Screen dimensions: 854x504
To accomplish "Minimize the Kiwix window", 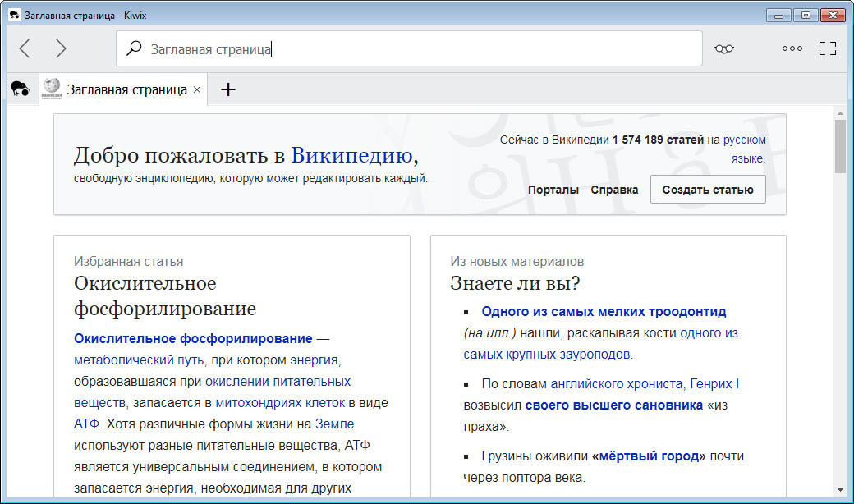I will [x=778, y=16].
